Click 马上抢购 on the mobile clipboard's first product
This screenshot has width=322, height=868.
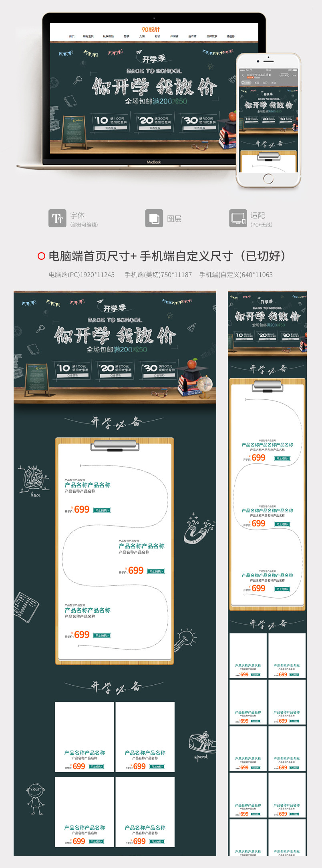(282, 458)
